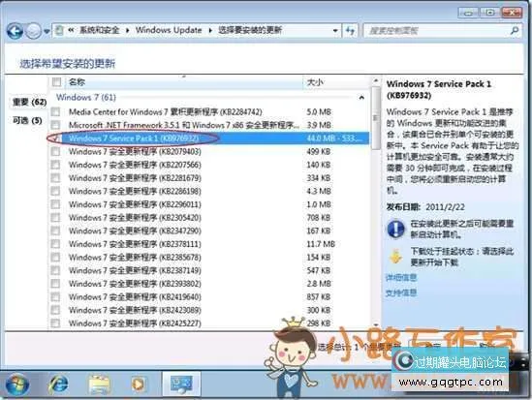This screenshot has height=400, width=532.
Task: Click the yellow download pending arrow icon
Action: point(395,257)
